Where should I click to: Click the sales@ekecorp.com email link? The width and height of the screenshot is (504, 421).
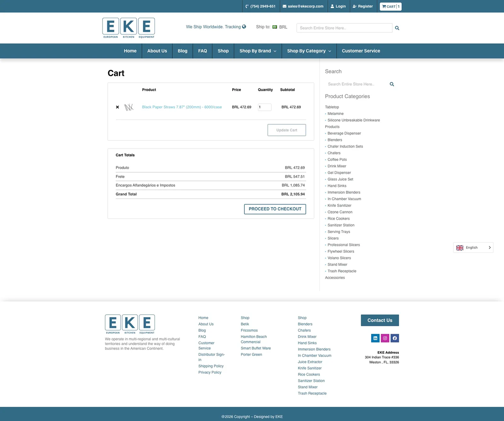[303, 6]
